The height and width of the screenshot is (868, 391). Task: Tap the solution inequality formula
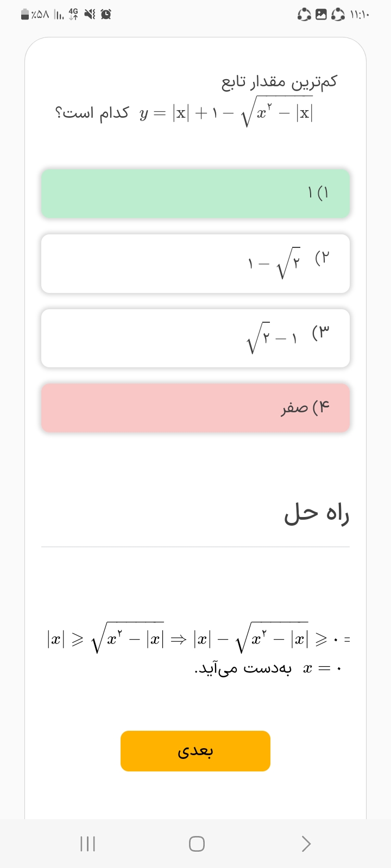tap(198, 639)
